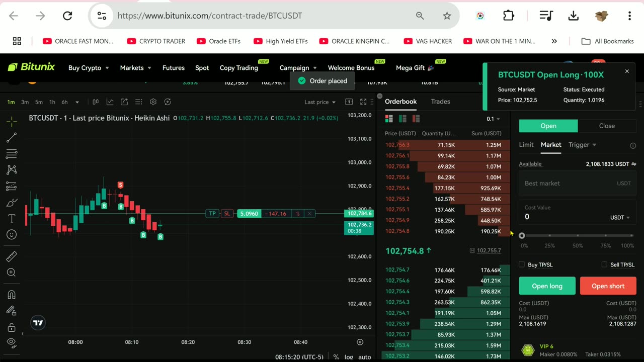This screenshot has height=362, width=644.
Task: Click the Open short button
Action: coord(608,286)
